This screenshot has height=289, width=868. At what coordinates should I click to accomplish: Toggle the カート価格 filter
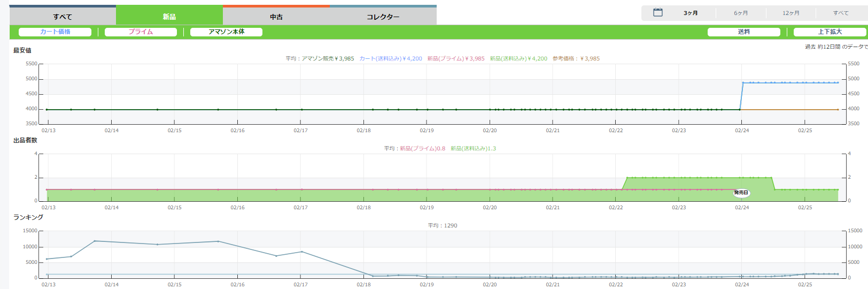click(55, 32)
